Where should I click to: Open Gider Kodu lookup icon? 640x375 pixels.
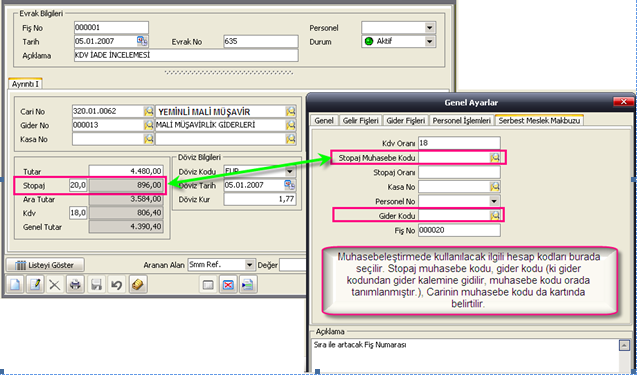pyautogui.click(x=495, y=215)
